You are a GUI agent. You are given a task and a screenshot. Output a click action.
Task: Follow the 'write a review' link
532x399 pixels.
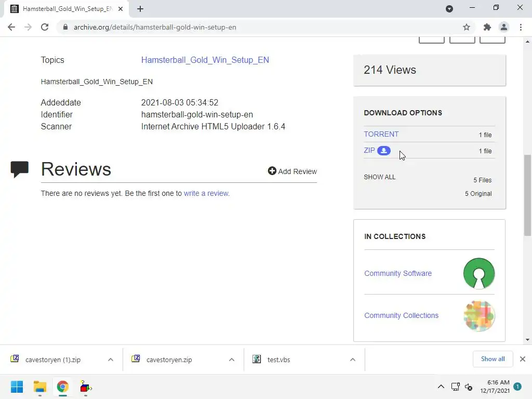[206, 193]
